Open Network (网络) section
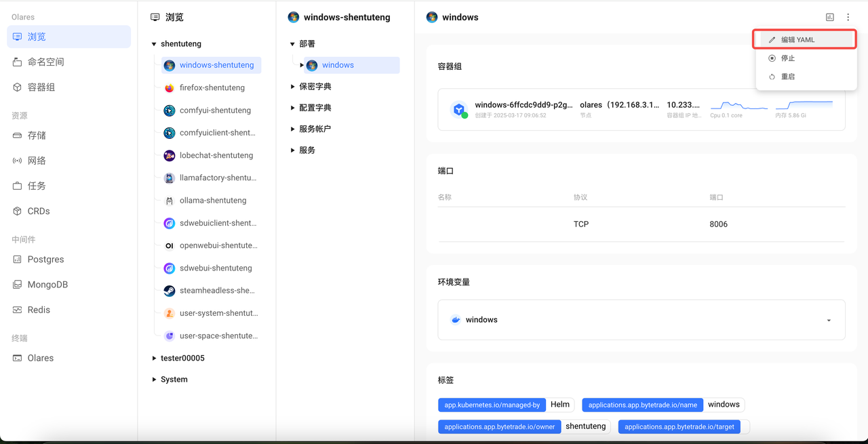 [x=68, y=161]
